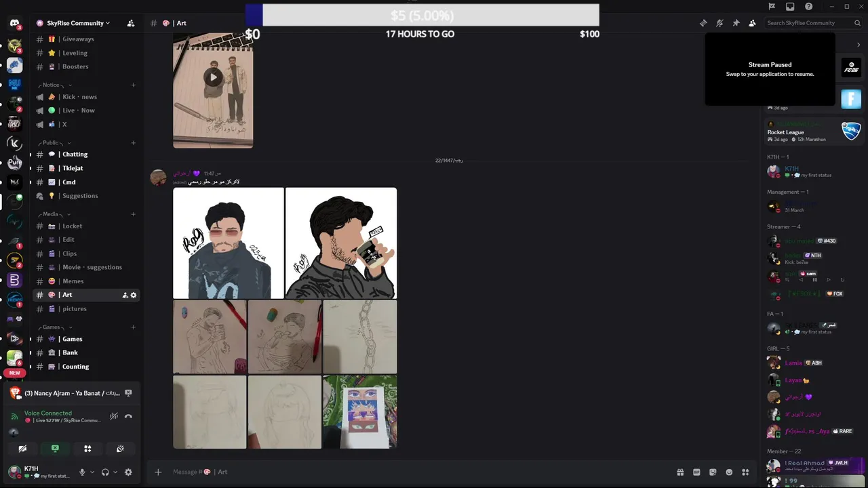
Task: Toggle screen share green button
Action: (x=55, y=448)
